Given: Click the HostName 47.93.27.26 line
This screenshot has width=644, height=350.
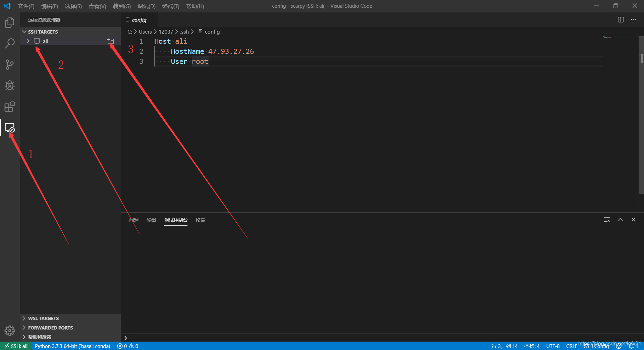Looking at the screenshot, I should coord(212,51).
